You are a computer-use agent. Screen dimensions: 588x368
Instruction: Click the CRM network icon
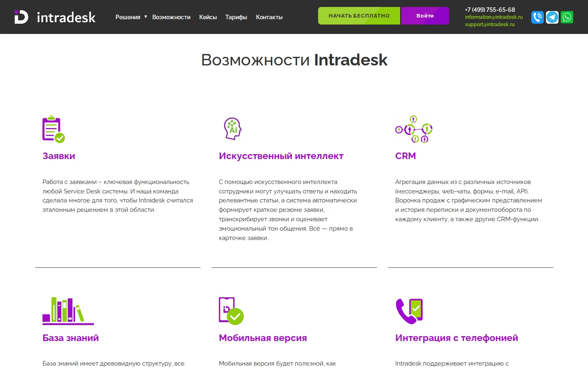tap(414, 129)
